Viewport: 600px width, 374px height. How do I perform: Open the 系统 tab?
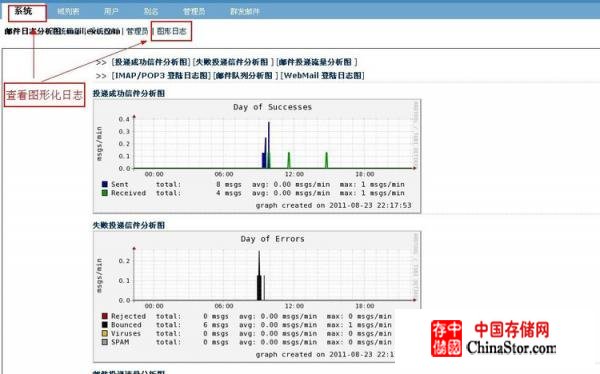point(23,11)
